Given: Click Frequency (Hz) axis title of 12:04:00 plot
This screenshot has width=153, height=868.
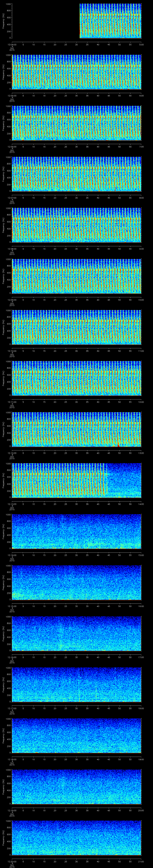Looking at the screenshot, I should click(3, 21).
